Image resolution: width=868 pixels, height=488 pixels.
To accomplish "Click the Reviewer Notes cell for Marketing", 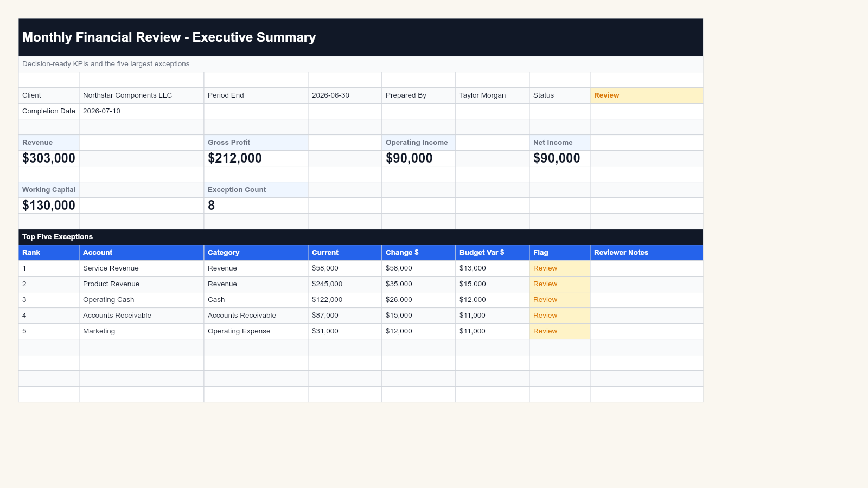I will (x=647, y=331).
